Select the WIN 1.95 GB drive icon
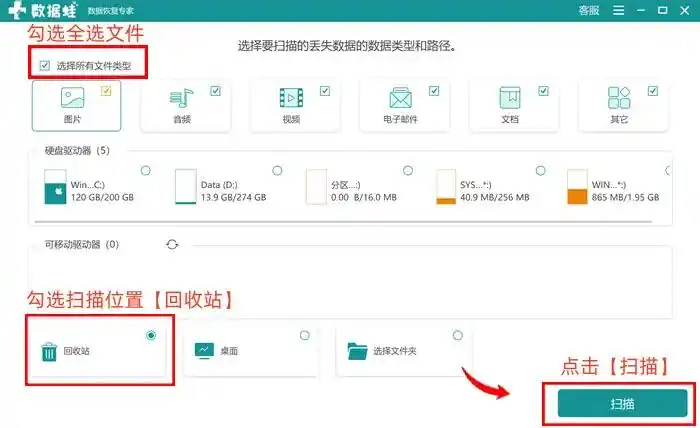The height and width of the screenshot is (428, 700). pos(577,187)
